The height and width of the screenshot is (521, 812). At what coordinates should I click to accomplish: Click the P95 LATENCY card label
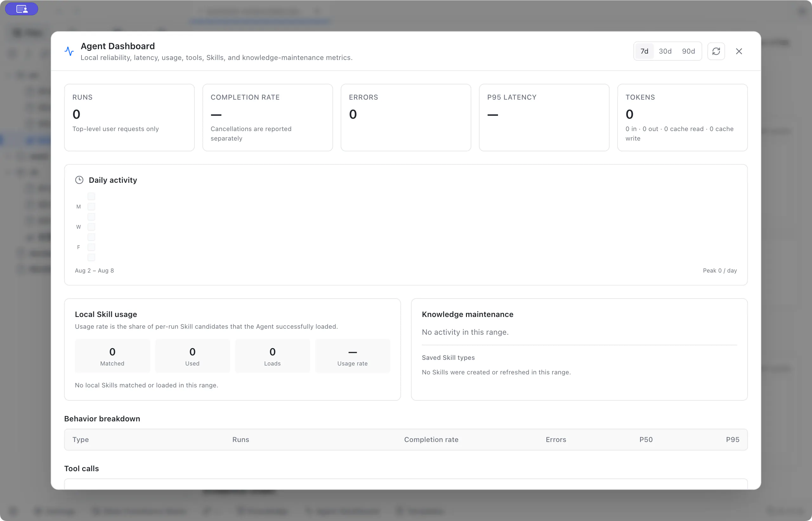(512, 97)
